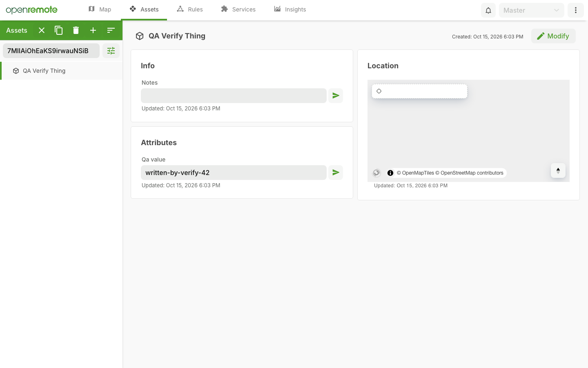Expand the Master realm dropdown
The image size is (588, 368).
[532, 10]
